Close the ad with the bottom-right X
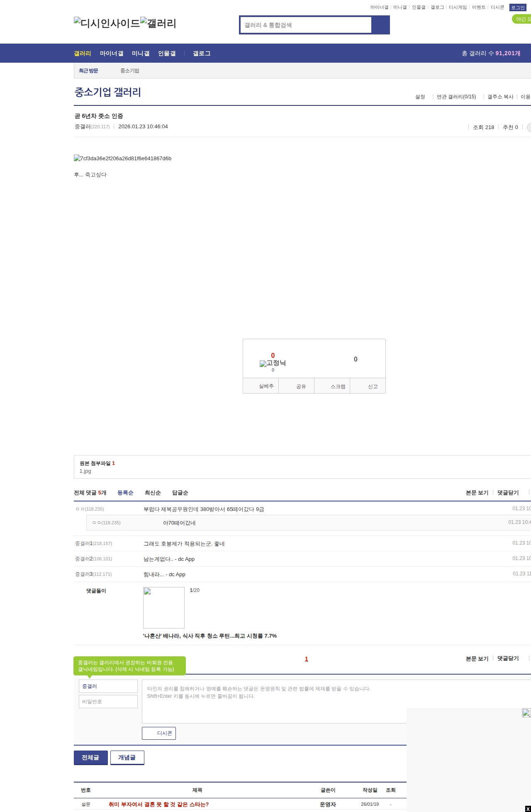531x812 pixels. coord(528,809)
